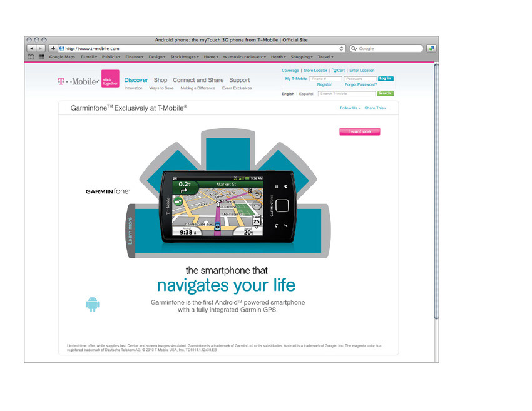532x411 pixels.
Task: Click the Google search field
Action: [387, 49]
